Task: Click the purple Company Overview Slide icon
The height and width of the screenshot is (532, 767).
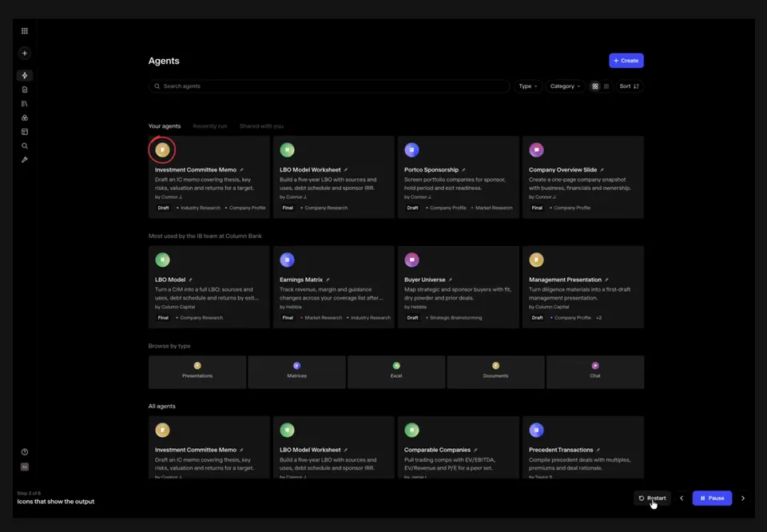Action: (536, 150)
